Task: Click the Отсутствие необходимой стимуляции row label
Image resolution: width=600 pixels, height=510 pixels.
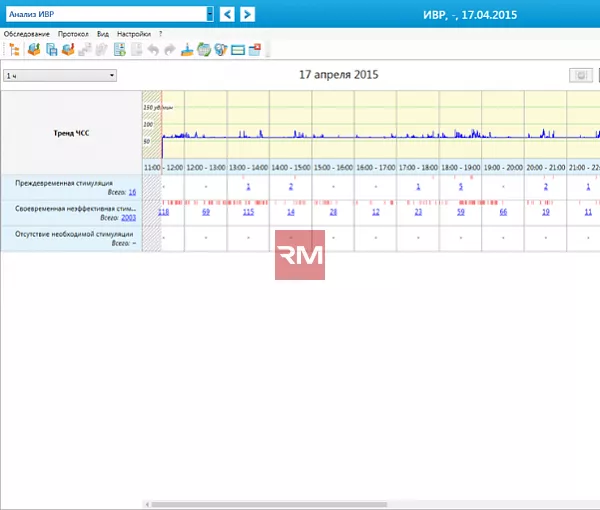Action: pyautogui.click(x=74, y=234)
